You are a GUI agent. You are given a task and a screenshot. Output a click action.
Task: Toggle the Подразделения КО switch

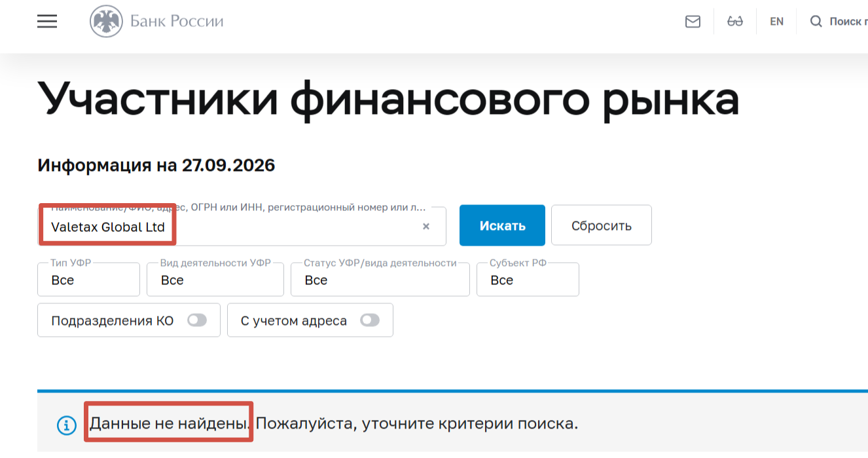click(x=197, y=320)
